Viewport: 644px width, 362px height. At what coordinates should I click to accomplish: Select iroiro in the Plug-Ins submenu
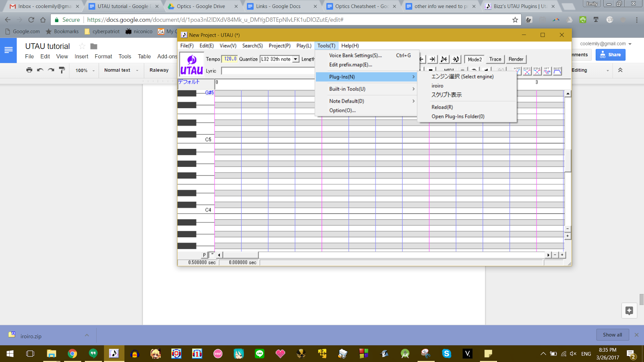[467, 86]
